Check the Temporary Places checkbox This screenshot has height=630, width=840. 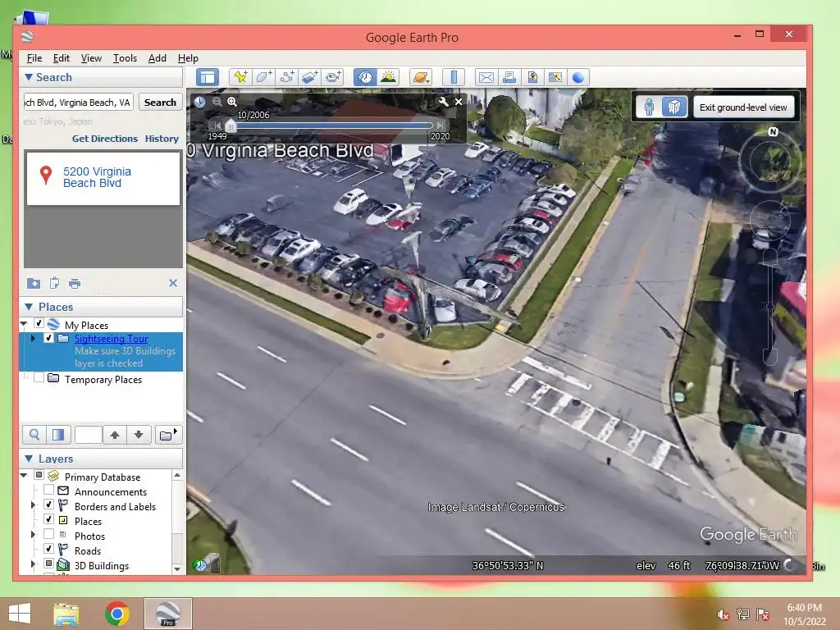click(39, 378)
